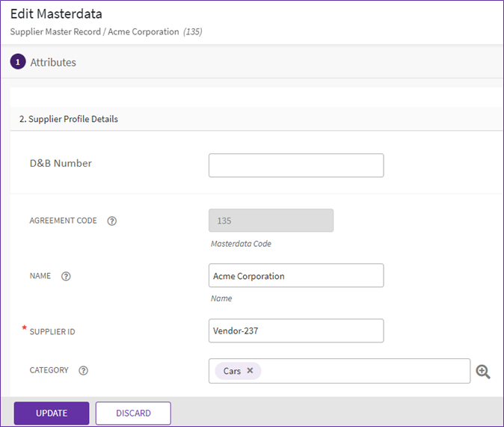Select step 1 Attributes circle

click(x=18, y=62)
